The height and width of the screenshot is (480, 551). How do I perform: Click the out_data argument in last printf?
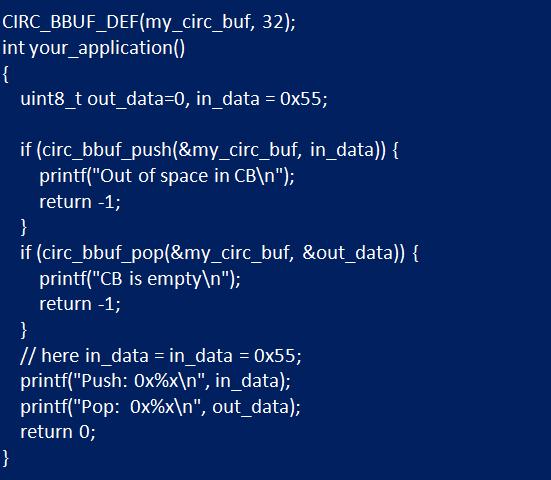[x=253, y=407]
